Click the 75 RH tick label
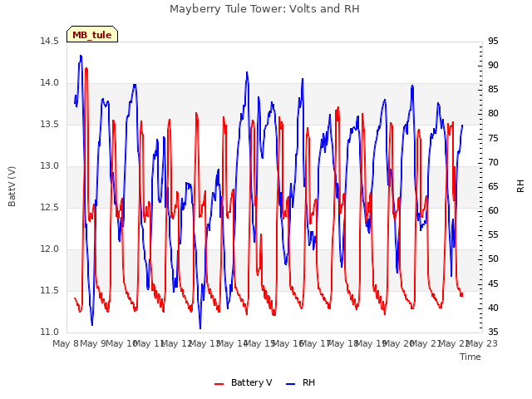 [493, 138]
